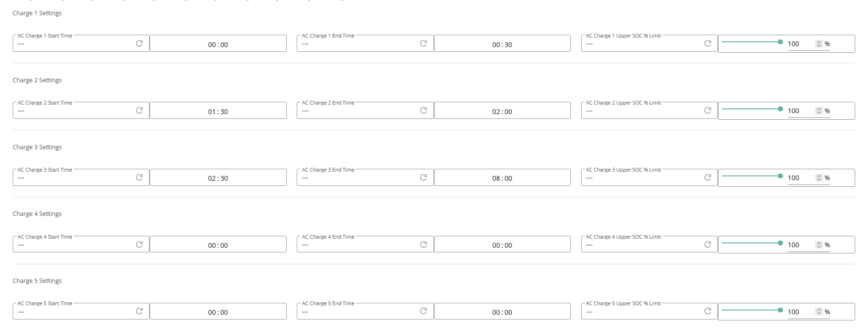Select the AC Charge 2 Start Time 01:30 field
Image resolution: width=868 pixels, height=329 pixels.
(218, 110)
